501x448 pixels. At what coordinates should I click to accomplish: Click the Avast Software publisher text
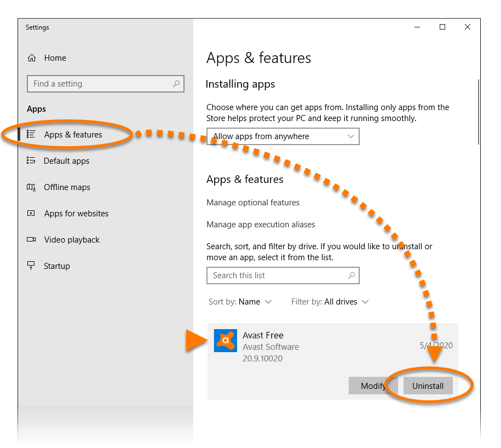tap(270, 347)
